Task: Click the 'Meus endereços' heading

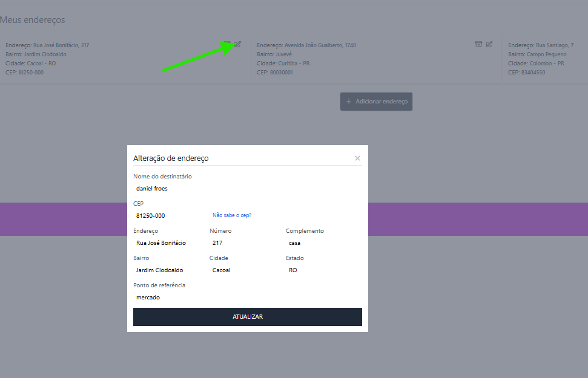Action: click(x=32, y=20)
